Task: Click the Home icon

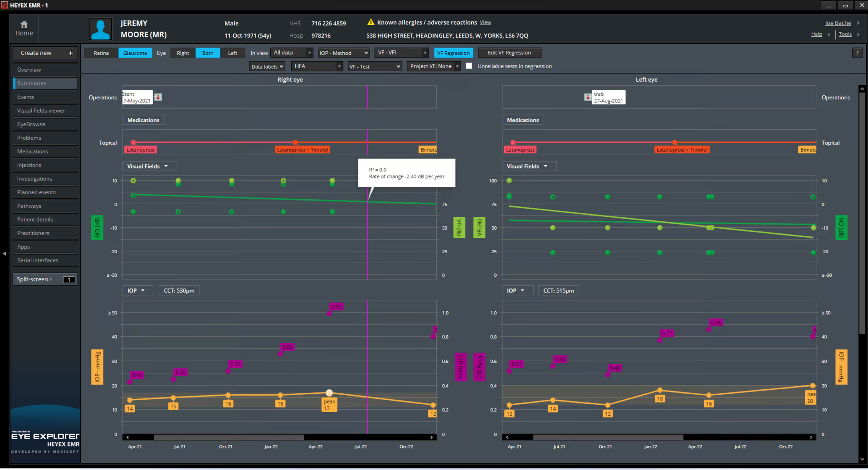Action: pyautogui.click(x=24, y=25)
